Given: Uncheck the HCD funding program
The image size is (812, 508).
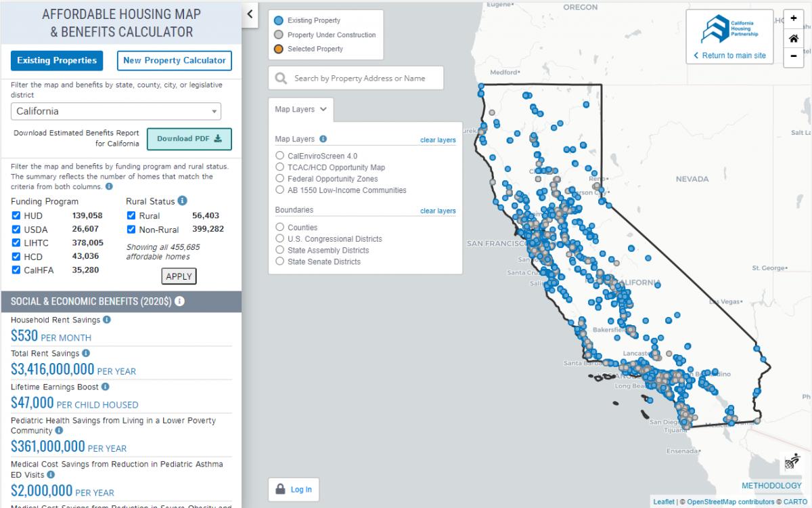Looking at the screenshot, I should [x=16, y=256].
